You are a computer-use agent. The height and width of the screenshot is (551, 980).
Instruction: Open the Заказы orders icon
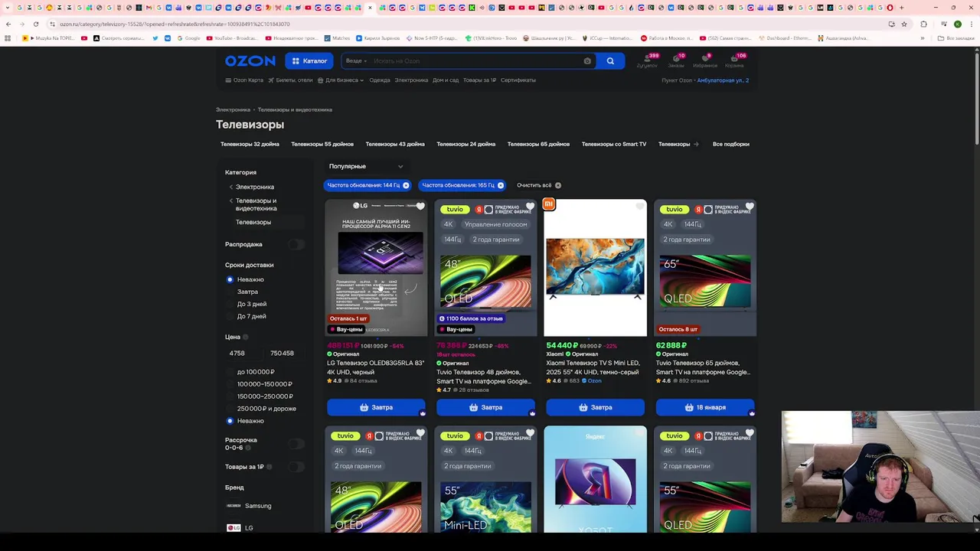click(x=676, y=60)
